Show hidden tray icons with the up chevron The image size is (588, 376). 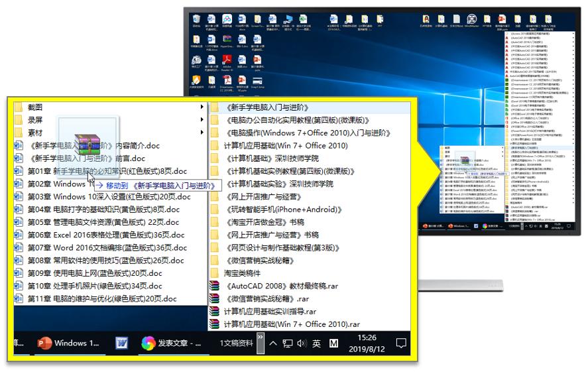click(273, 343)
